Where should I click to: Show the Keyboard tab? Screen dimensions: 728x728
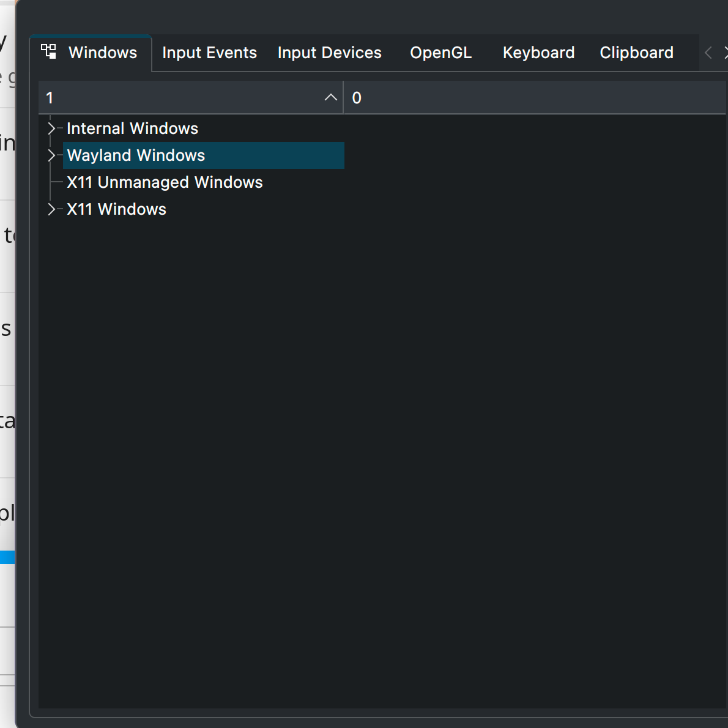pos(538,53)
